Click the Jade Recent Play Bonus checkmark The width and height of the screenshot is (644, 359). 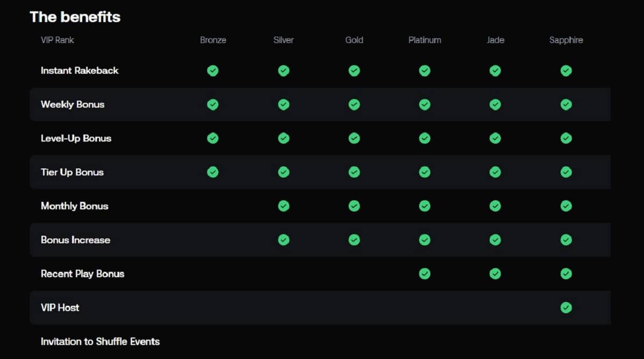point(495,273)
